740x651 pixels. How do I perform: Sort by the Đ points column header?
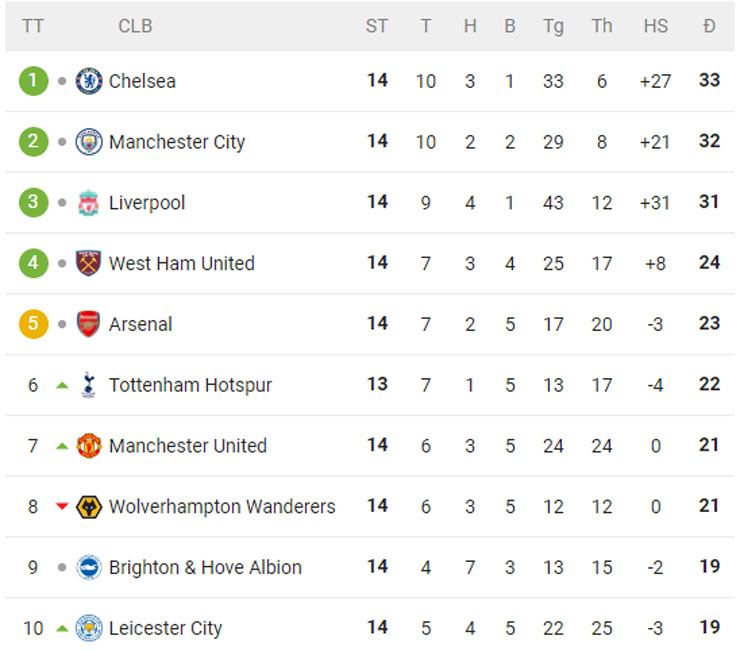709,26
